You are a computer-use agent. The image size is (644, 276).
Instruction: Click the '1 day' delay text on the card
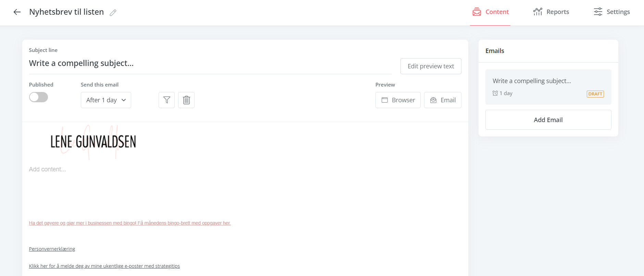point(506,93)
